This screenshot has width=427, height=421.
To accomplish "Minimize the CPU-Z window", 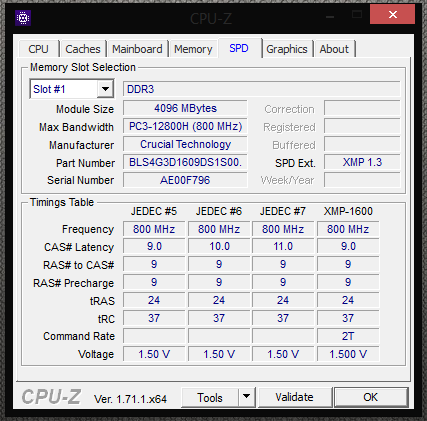I will click(330, 15).
